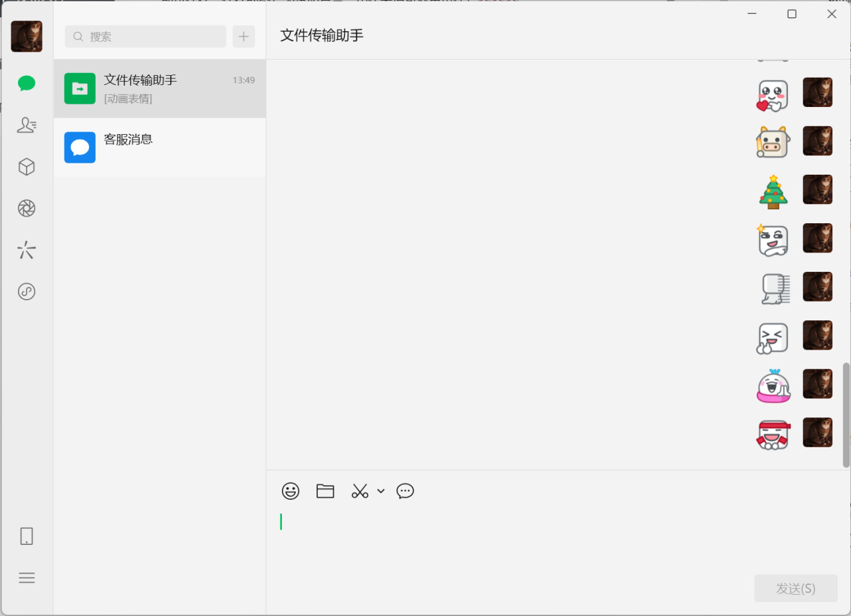Open Moments shutter icon in sidebar
The width and height of the screenshot is (851, 616).
(27, 209)
